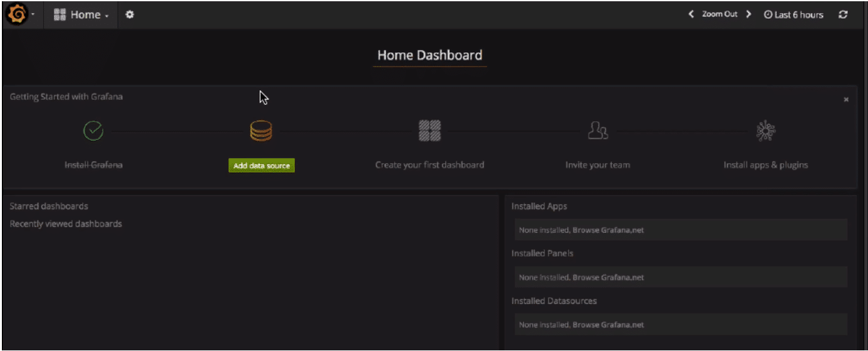Browse Grafana.net link under Installed Apps
Screen dimensions: 868x351
tap(608, 230)
